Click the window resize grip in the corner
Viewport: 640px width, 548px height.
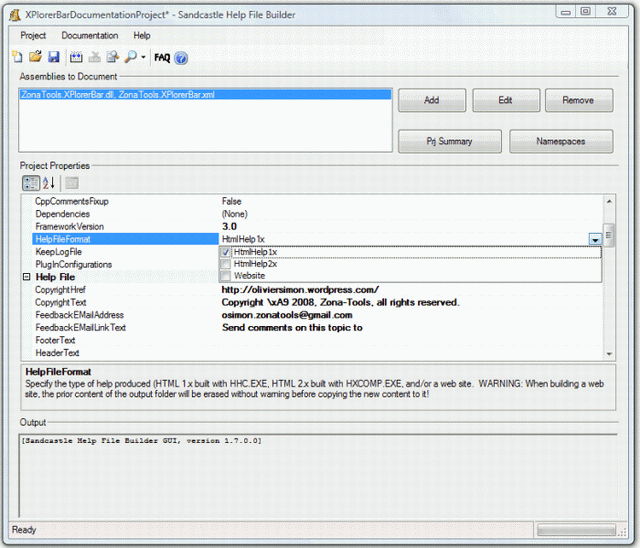coord(622,532)
